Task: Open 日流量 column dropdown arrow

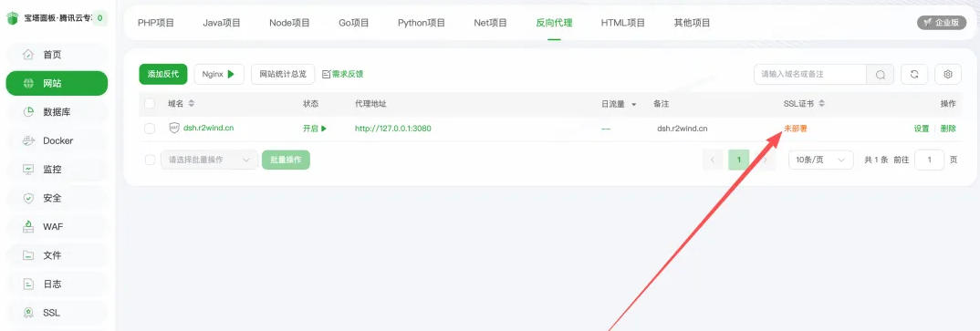Action: (x=634, y=104)
